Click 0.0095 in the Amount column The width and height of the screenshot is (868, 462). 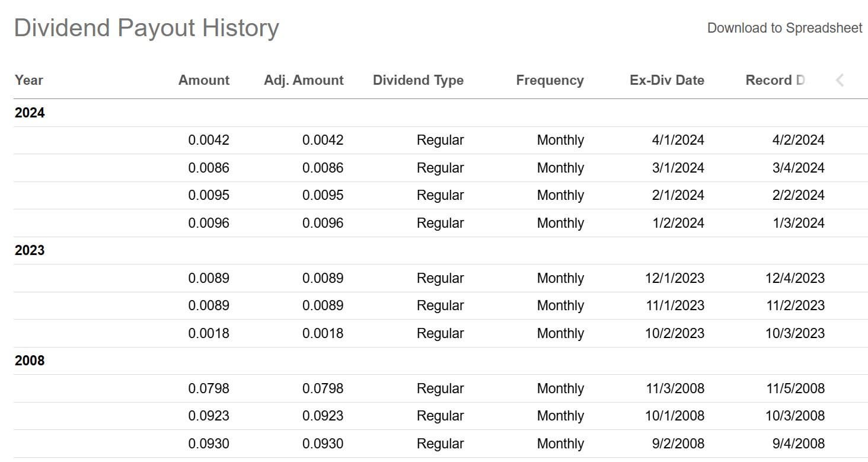click(x=209, y=195)
